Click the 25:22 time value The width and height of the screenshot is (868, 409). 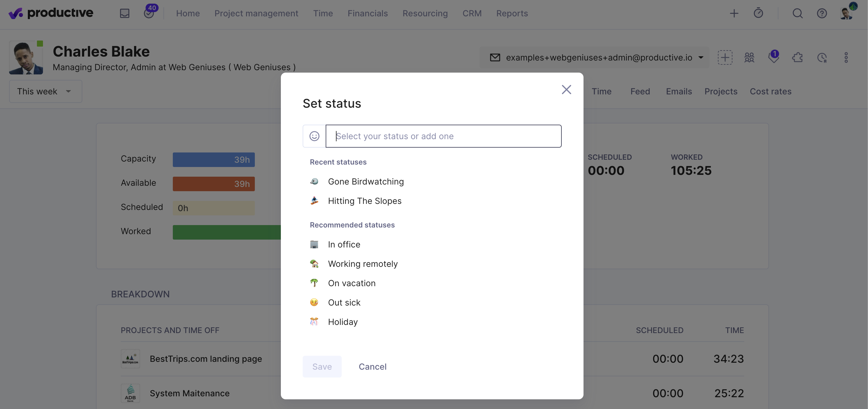729,393
